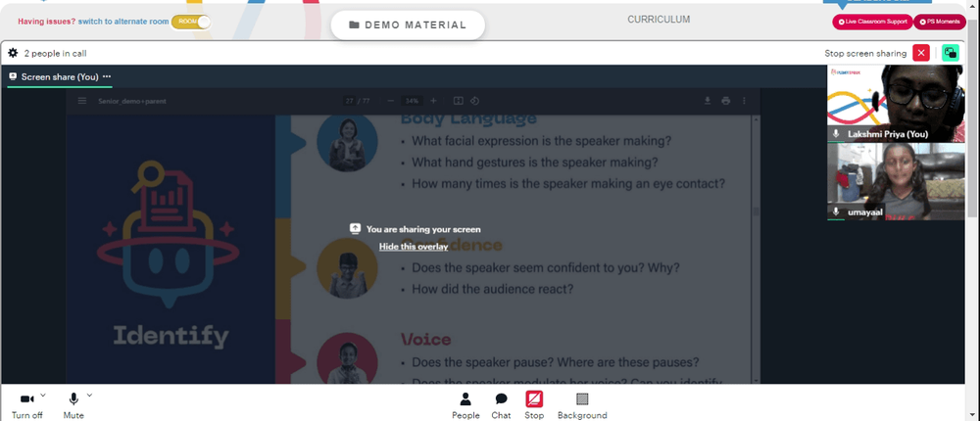
Task: Open PDF viewer sidebar hamburger menu
Action: (82, 101)
